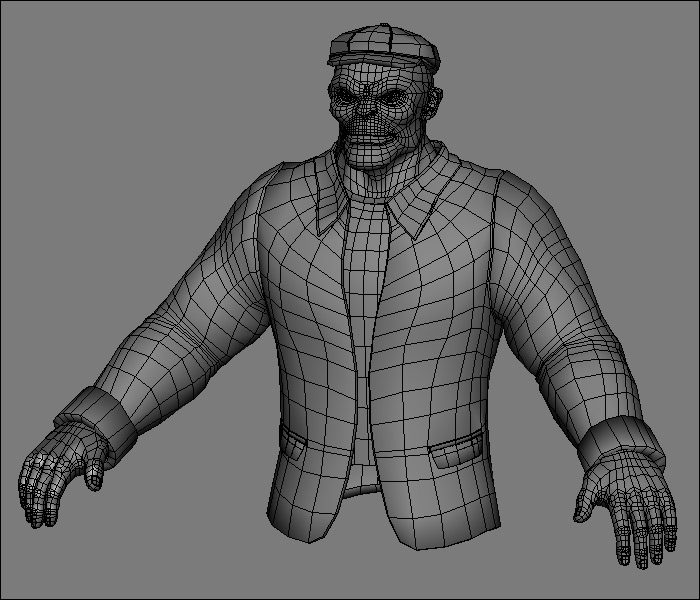Click the character's teeth in the mouth

[x=372, y=135]
